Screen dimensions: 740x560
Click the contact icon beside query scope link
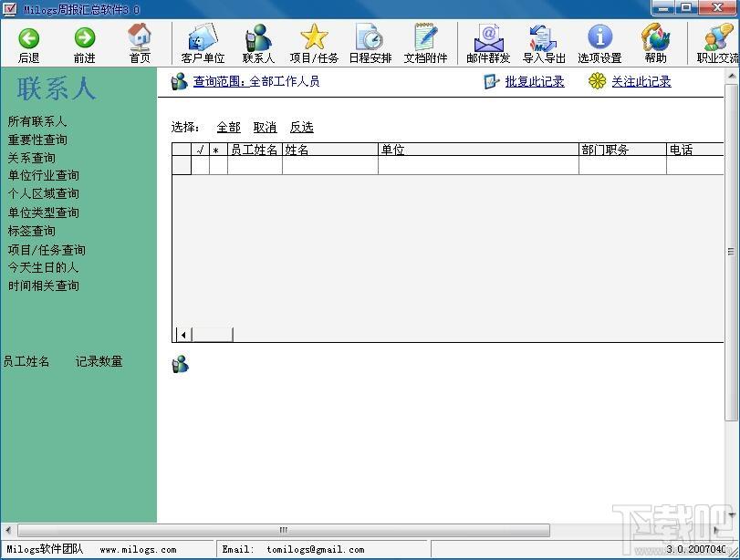(x=180, y=81)
